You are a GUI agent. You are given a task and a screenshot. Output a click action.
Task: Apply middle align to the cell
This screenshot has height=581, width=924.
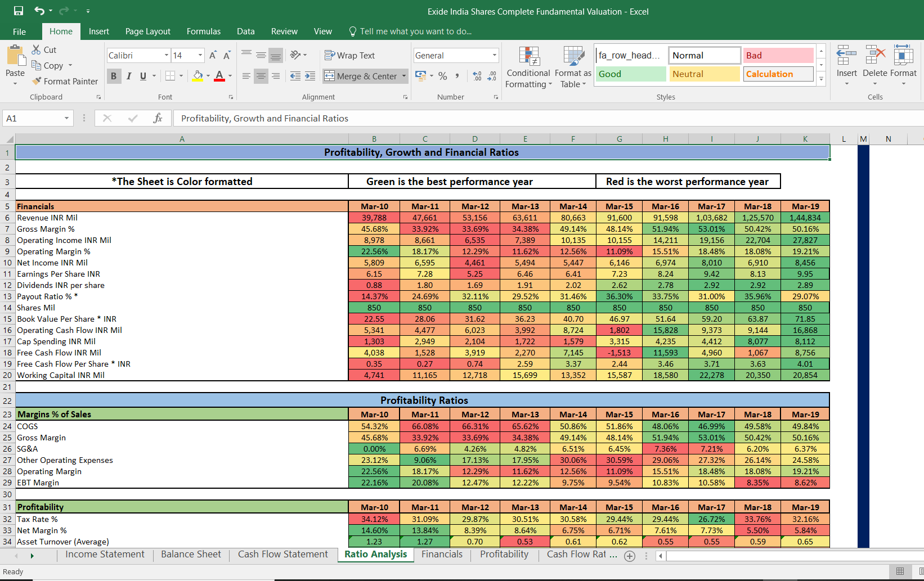point(261,55)
